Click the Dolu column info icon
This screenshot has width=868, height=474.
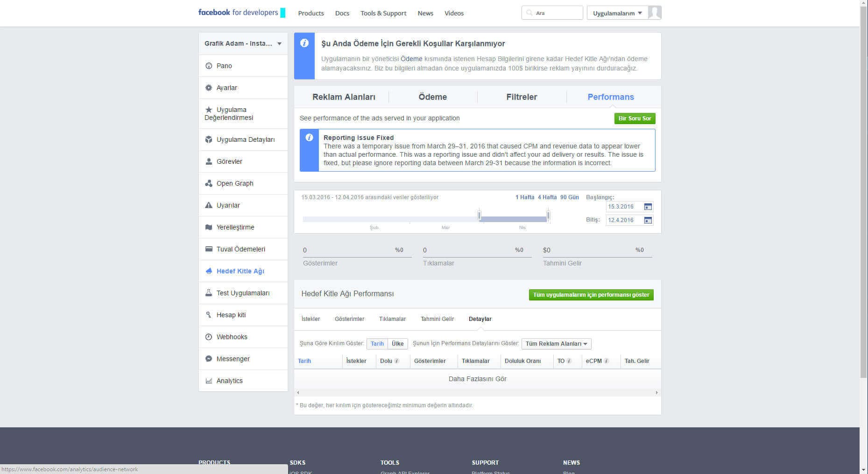point(396,361)
